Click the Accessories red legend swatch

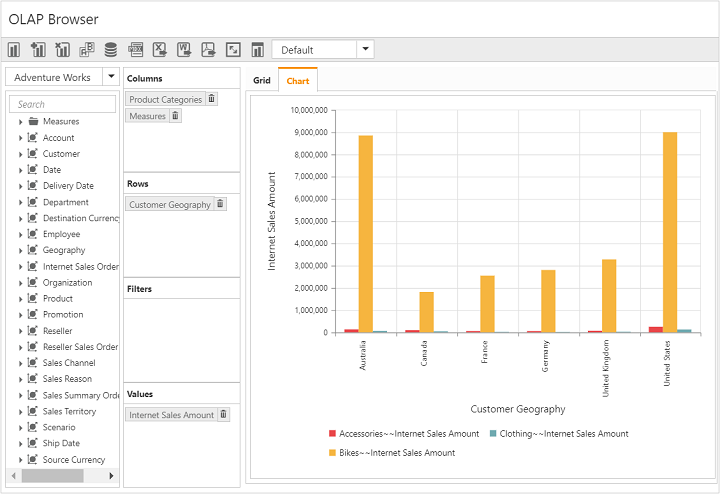pos(332,434)
